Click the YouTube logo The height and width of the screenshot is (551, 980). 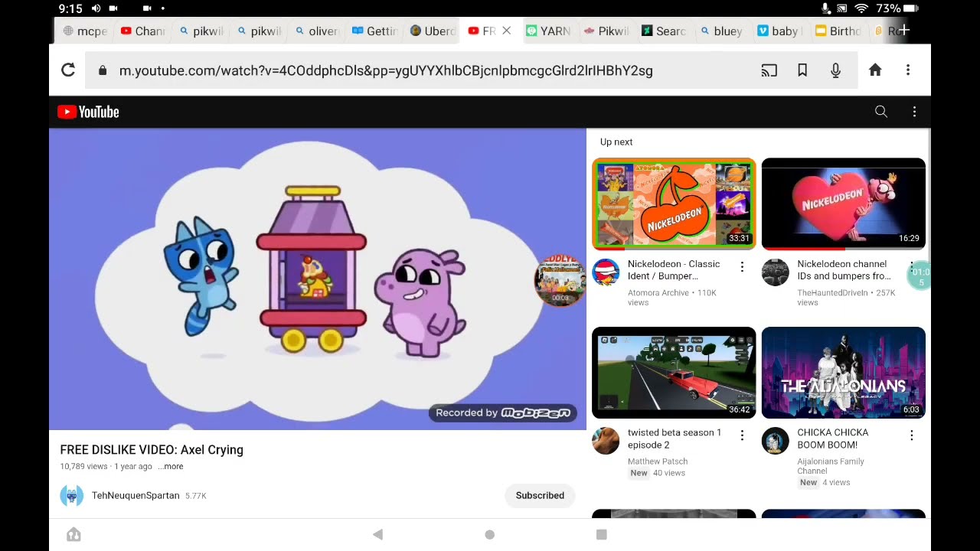89,112
